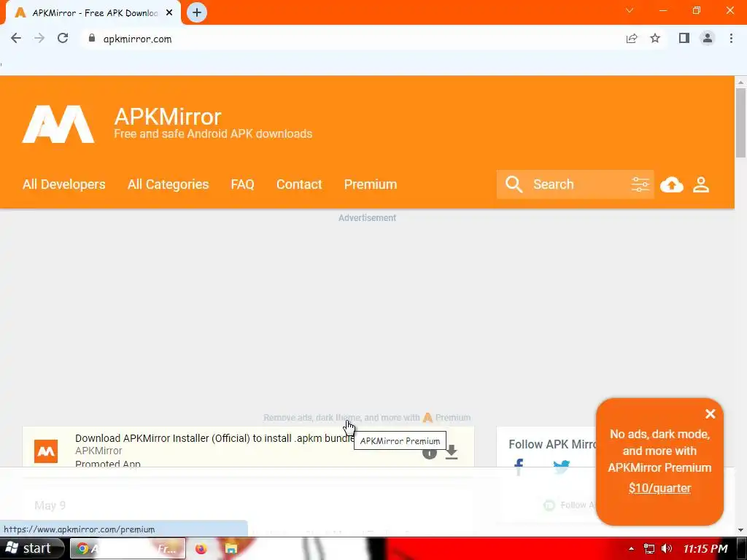Click the search magnifier icon
The image size is (747, 560).
(514, 184)
